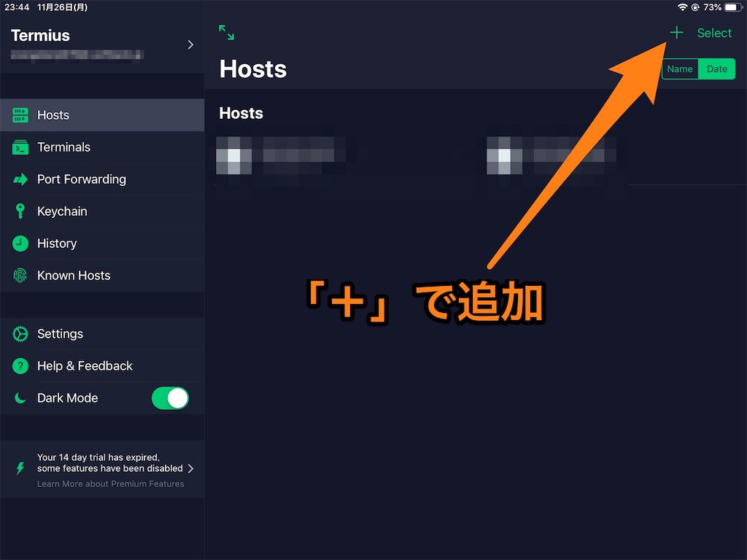Click the Known Hosts fingerprint icon
Image resolution: width=747 pixels, height=560 pixels.
coord(20,275)
